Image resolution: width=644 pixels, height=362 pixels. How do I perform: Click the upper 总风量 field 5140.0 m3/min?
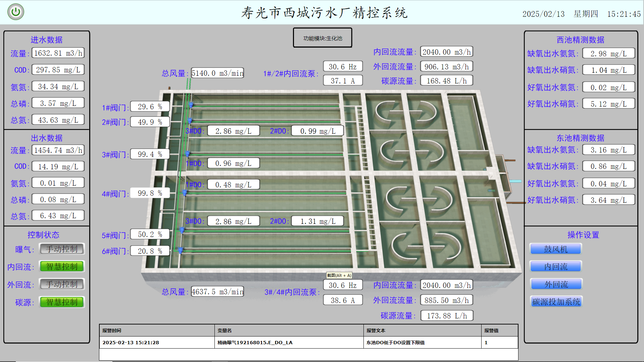tap(217, 73)
